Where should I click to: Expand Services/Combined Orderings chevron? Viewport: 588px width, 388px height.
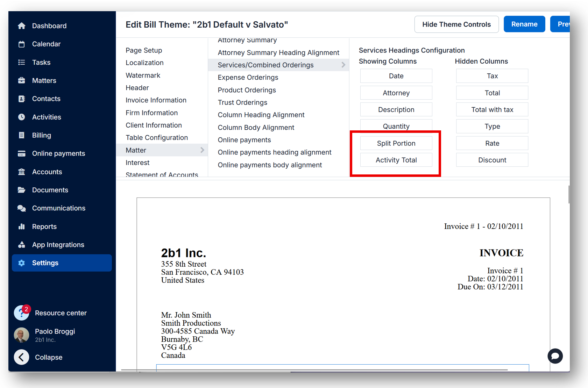pyautogui.click(x=343, y=65)
